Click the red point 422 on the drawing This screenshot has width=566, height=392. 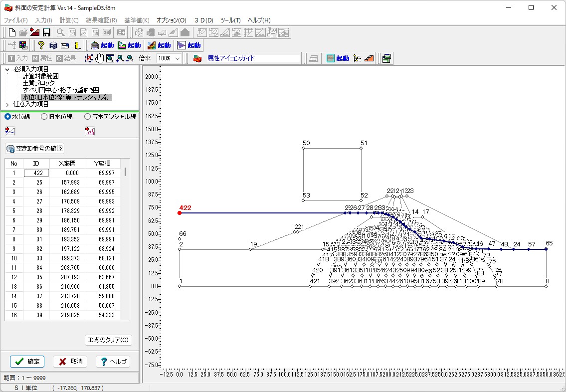point(180,213)
